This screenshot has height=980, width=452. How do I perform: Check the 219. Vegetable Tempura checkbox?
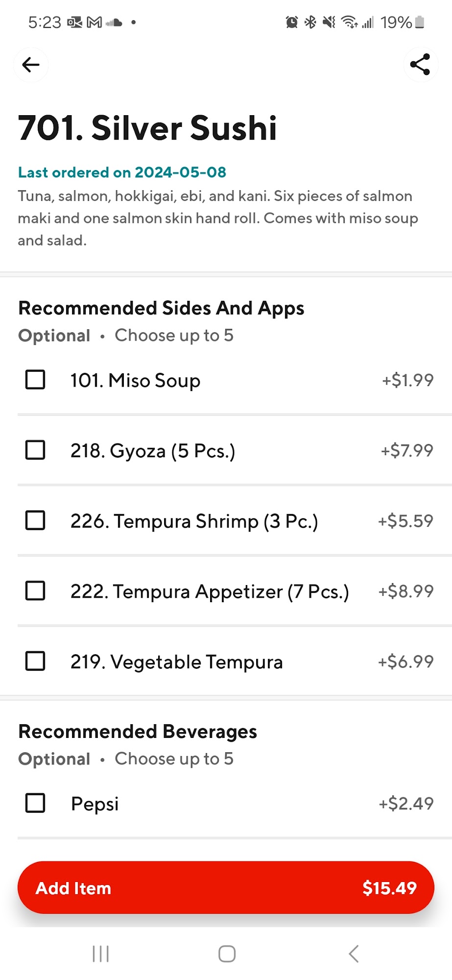[x=35, y=661]
